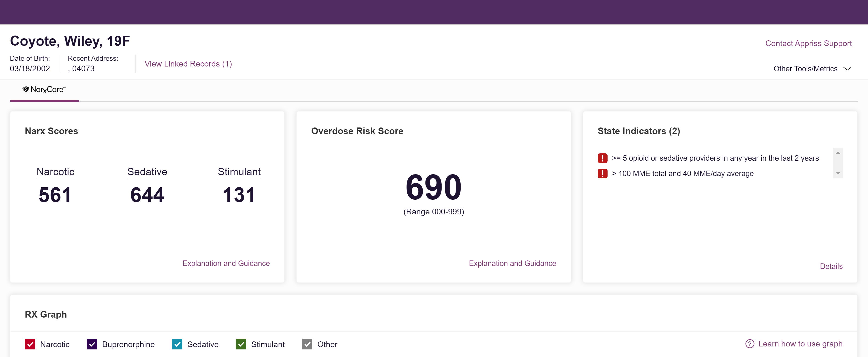This screenshot has width=868, height=357.
Task: Click the chevron next to Other Tools/Metrics
Action: point(847,69)
